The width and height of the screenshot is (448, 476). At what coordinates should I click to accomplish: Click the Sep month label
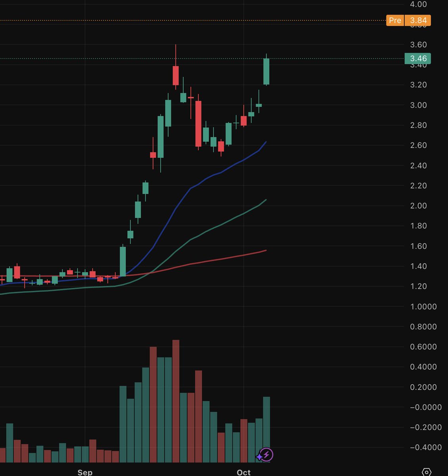pyautogui.click(x=85, y=472)
